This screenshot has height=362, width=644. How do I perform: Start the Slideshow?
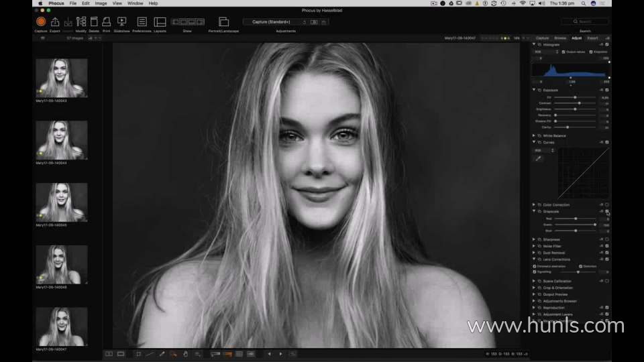point(121,21)
